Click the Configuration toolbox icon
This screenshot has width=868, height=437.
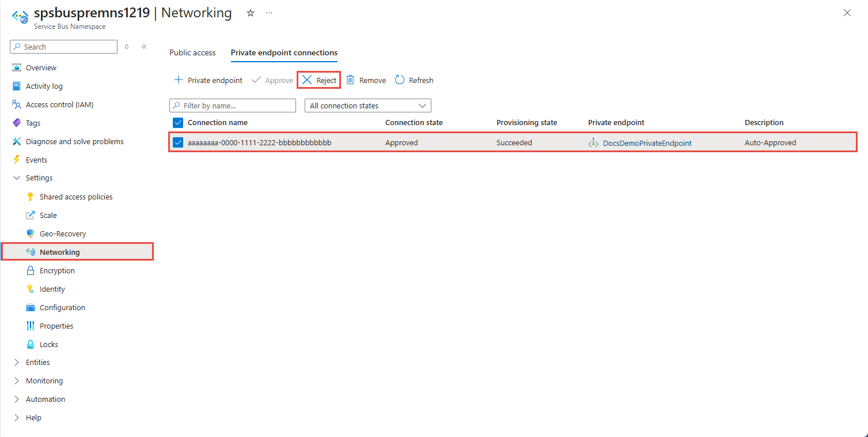tap(31, 307)
